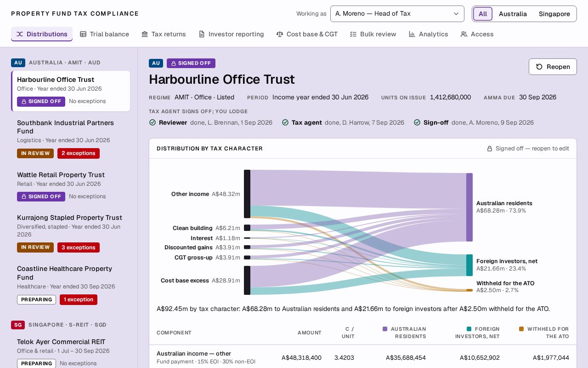
Task: Click the Foreign investors, net Sankey node
Action: [x=469, y=265]
